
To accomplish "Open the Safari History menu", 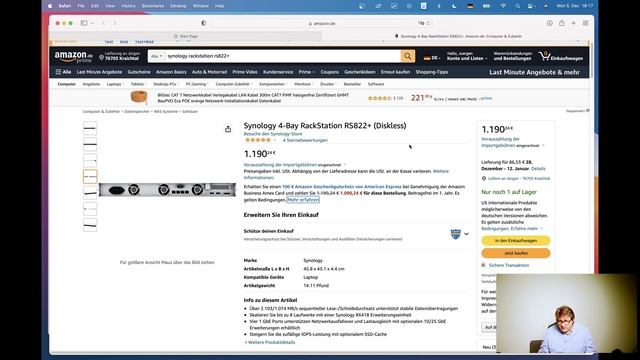I will [x=128, y=6].
